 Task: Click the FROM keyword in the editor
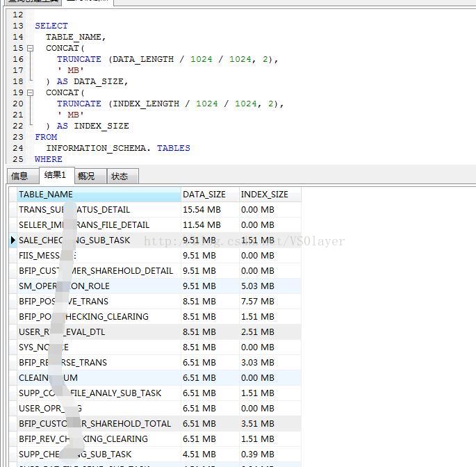tap(46, 137)
